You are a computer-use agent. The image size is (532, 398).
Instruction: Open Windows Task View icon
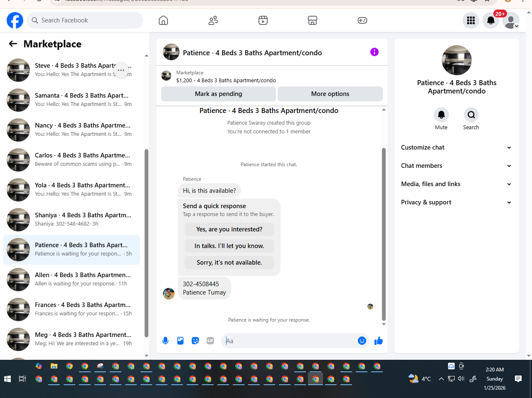tap(22, 379)
